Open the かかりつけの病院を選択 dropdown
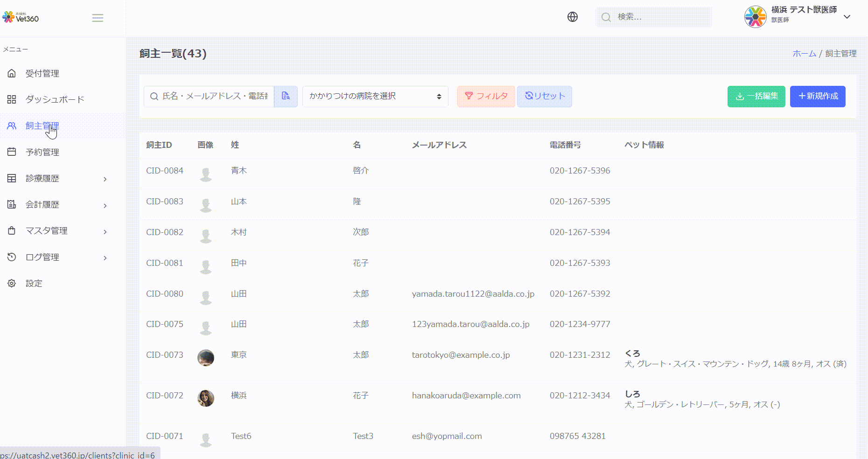 pos(375,97)
